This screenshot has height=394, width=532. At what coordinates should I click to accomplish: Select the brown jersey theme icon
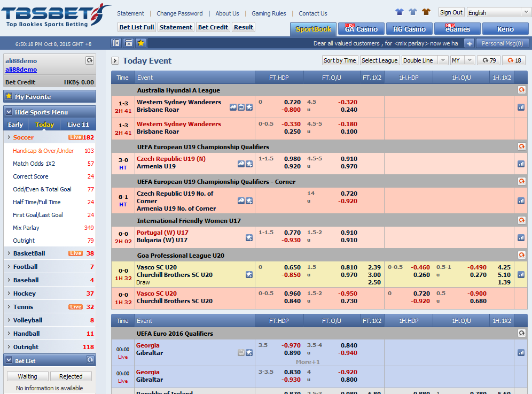tap(426, 12)
